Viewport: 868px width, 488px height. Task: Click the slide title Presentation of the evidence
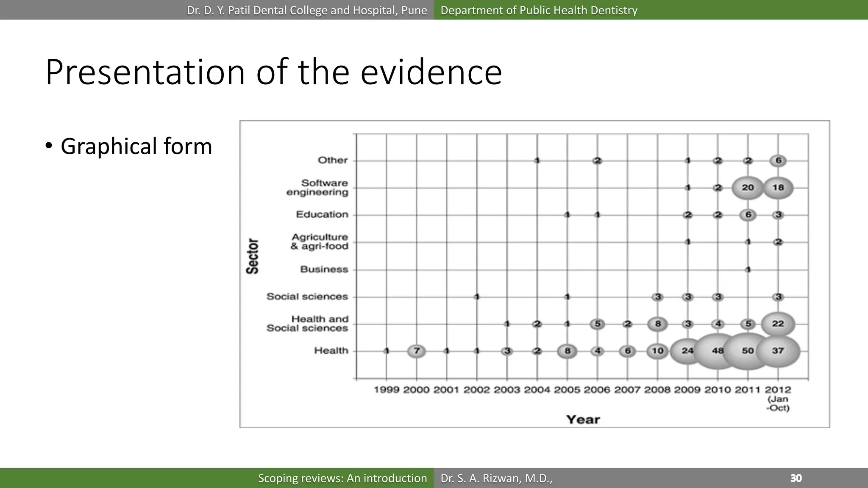click(x=273, y=72)
